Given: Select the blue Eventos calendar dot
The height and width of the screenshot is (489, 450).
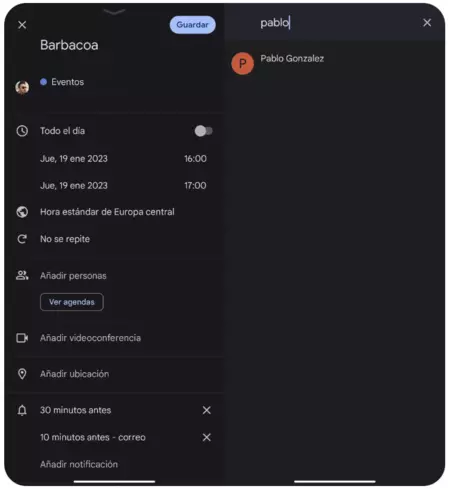Looking at the screenshot, I should (x=43, y=82).
